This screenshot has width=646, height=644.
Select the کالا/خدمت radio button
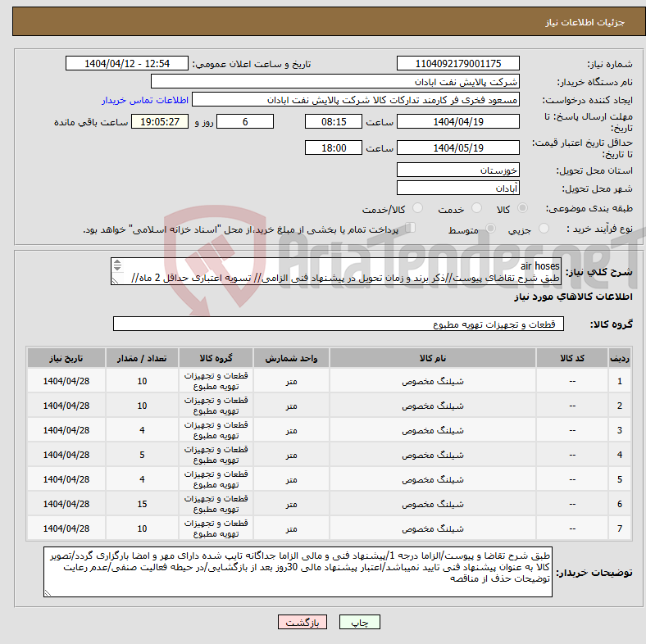coord(418,208)
